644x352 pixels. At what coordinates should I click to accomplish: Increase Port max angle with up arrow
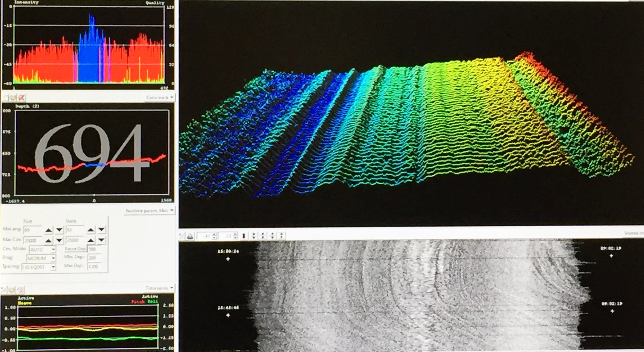coord(48,230)
